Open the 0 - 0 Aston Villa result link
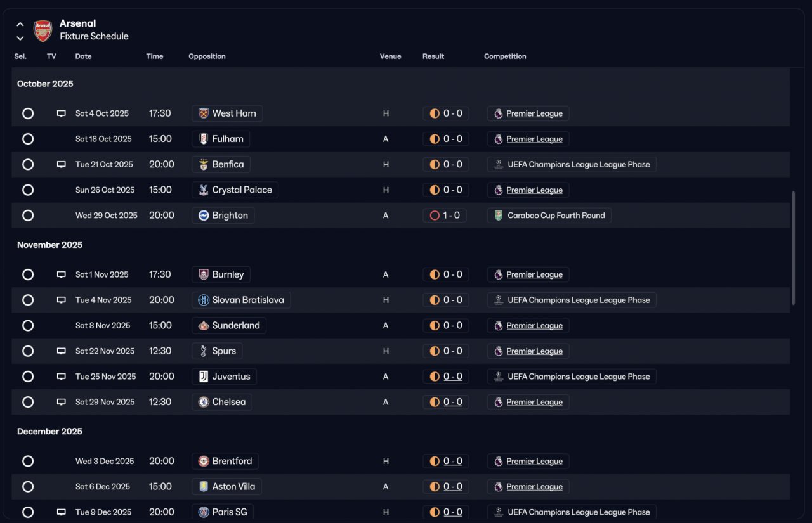Screen dimensions: 812x523 452,487
